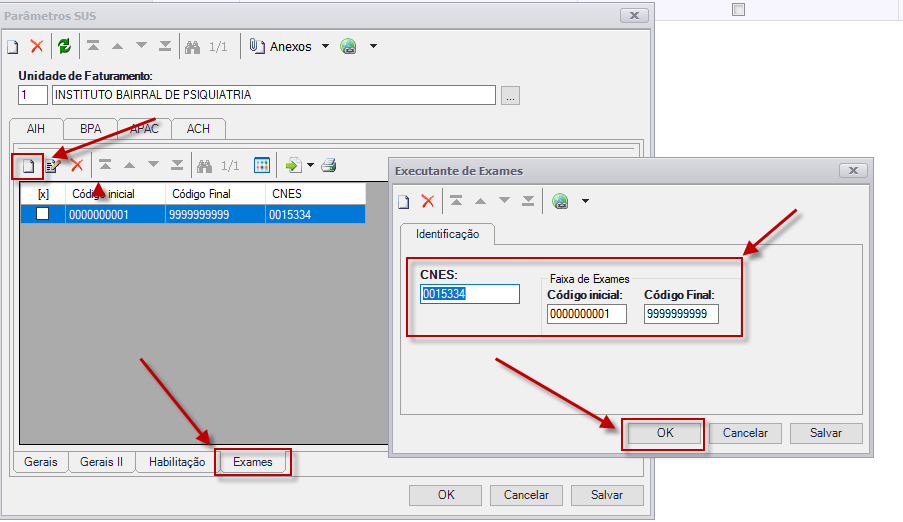Expand dropdown arrow beside globe icon in Parâmetros SUS
This screenshot has width=903, height=522.
click(x=373, y=46)
